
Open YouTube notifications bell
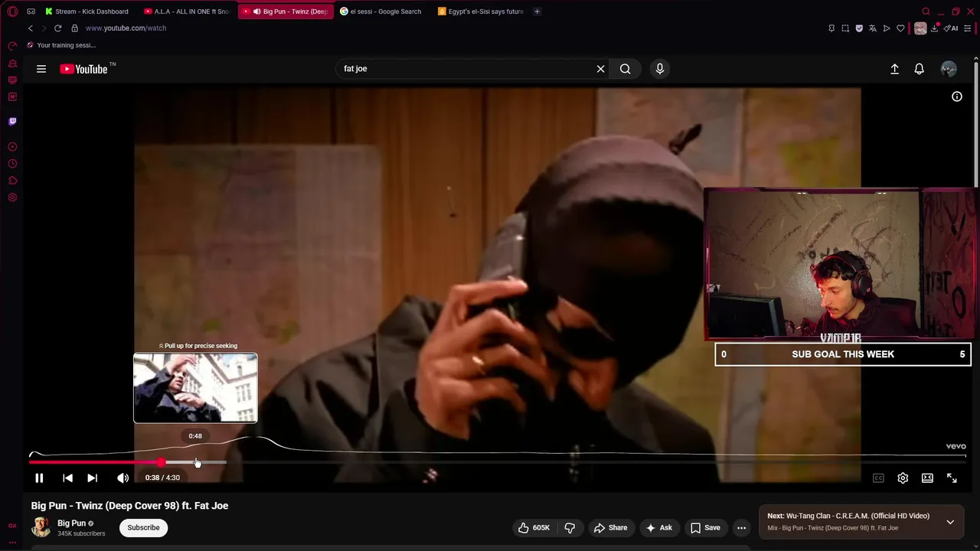[920, 69]
